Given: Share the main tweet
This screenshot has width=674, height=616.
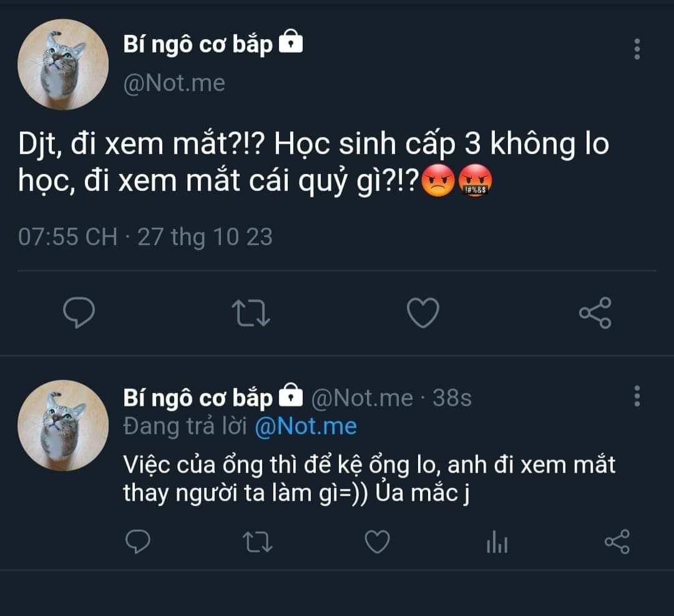Looking at the screenshot, I should point(595,312).
